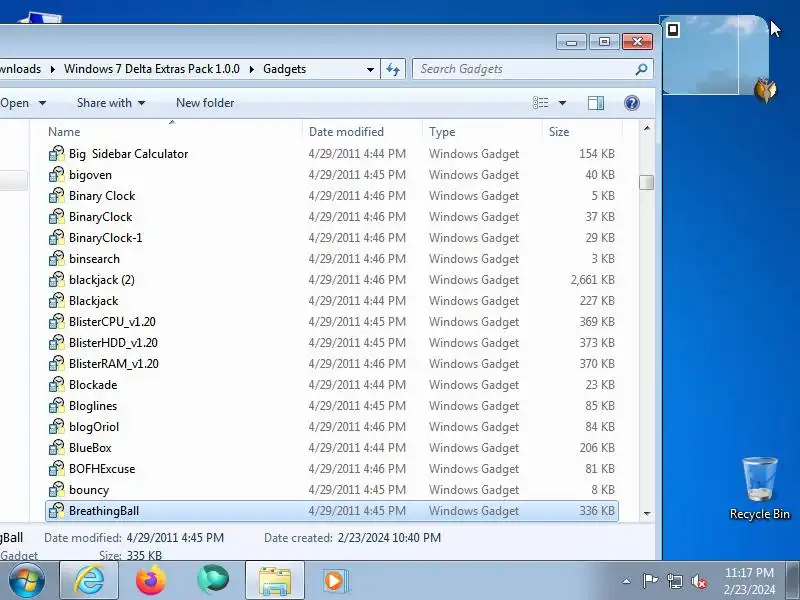Click the BreathingBall gadget file icon

coord(57,511)
